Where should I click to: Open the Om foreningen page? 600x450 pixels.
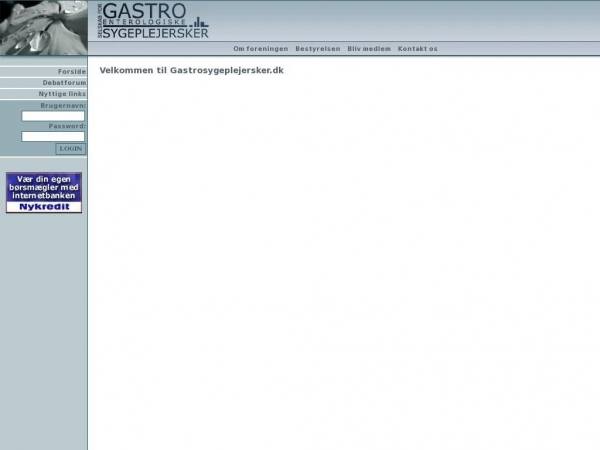pos(260,48)
